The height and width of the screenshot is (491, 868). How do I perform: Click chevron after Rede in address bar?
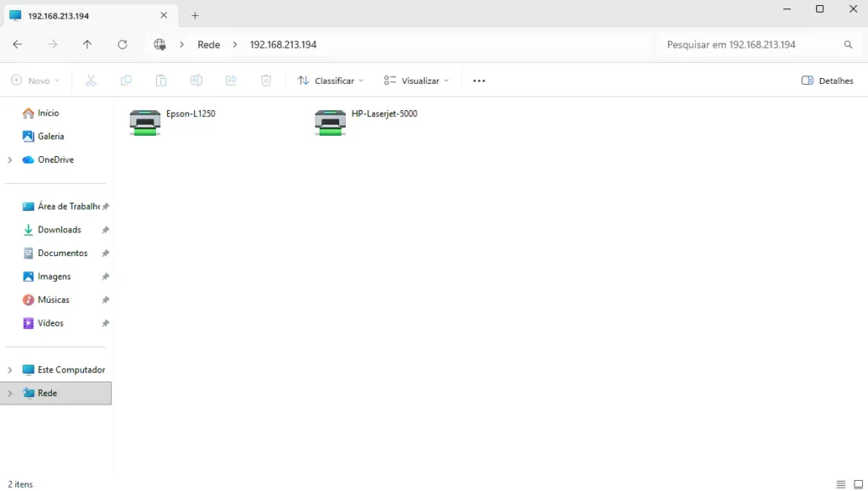[x=235, y=44]
